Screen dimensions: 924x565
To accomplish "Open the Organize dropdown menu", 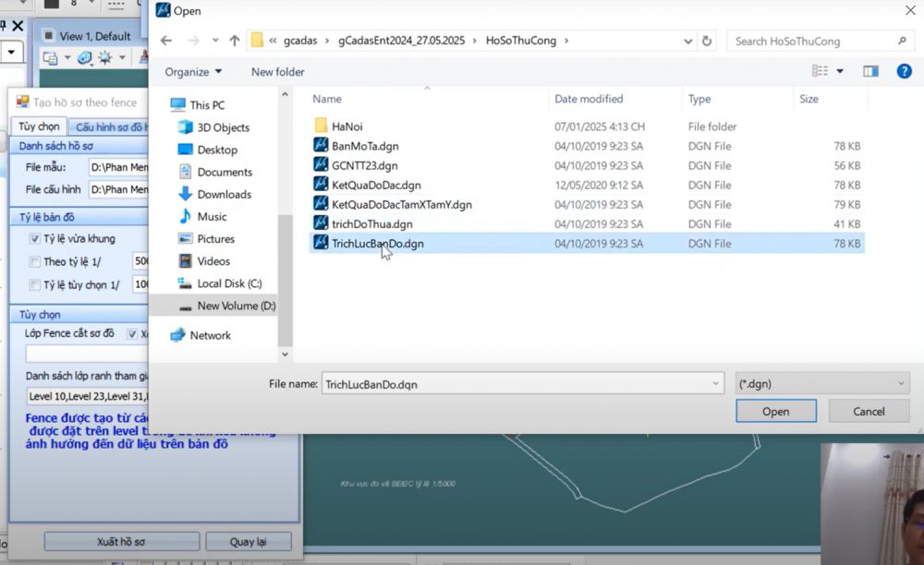I will pyautogui.click(x=193, y=71).
